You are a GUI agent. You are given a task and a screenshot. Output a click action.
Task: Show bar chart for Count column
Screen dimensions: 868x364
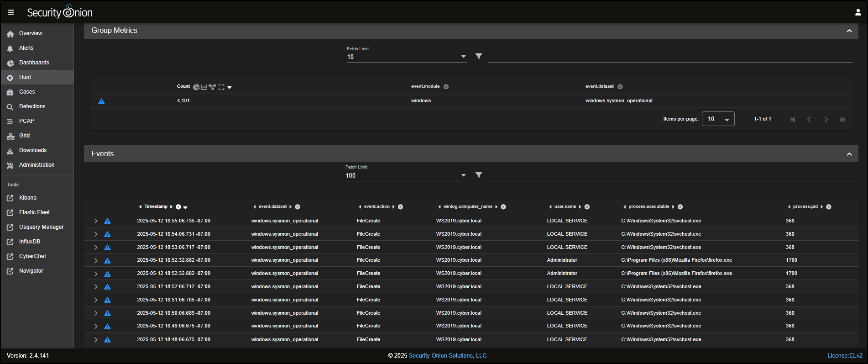click(204, 87)
